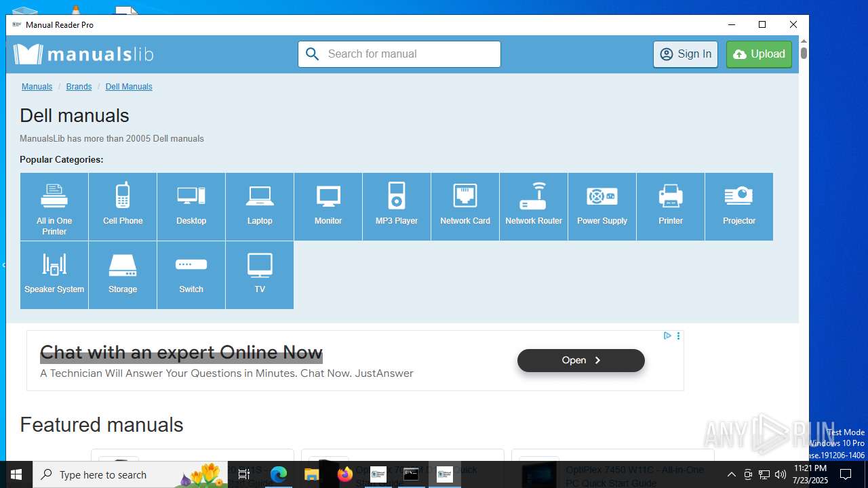The image size is (868, 488).
Task: Select the TV category tile
Action: pyautogui.click(x=260, y=275)
